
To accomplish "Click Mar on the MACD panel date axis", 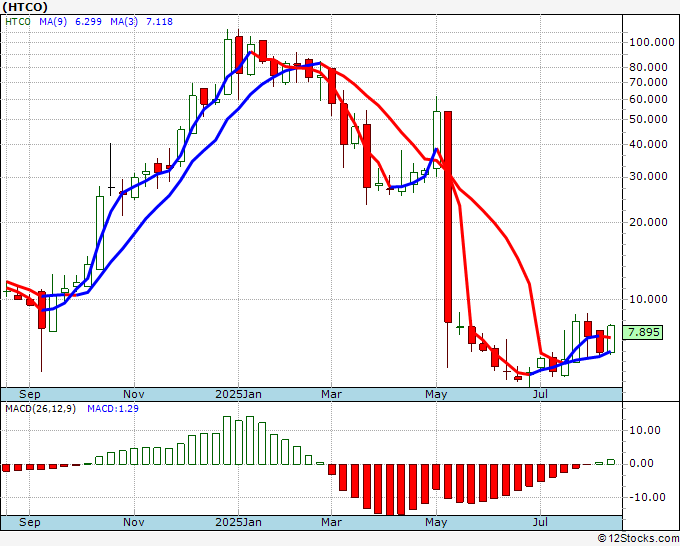I will pyautogui.click(x=331, y=522).
